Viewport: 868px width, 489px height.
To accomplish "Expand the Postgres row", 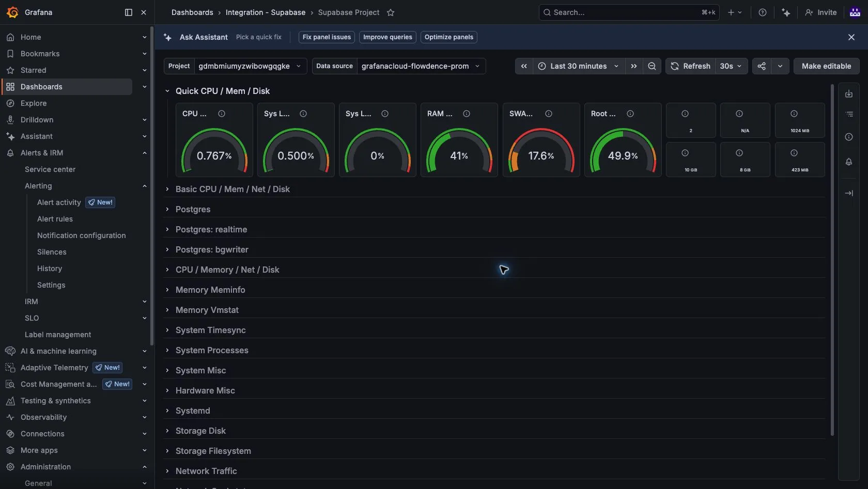I will pos(167,209).
